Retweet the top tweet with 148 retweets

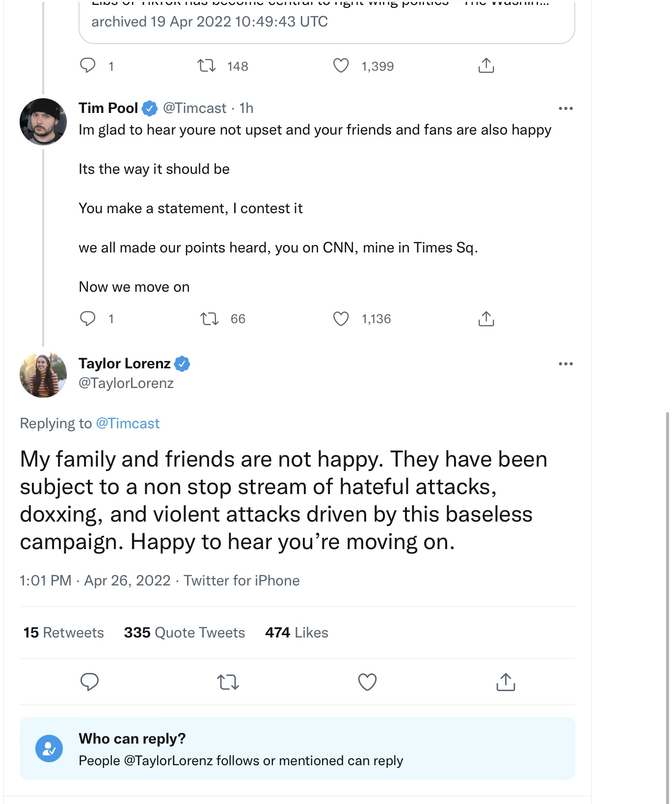(x=206, y=66)
